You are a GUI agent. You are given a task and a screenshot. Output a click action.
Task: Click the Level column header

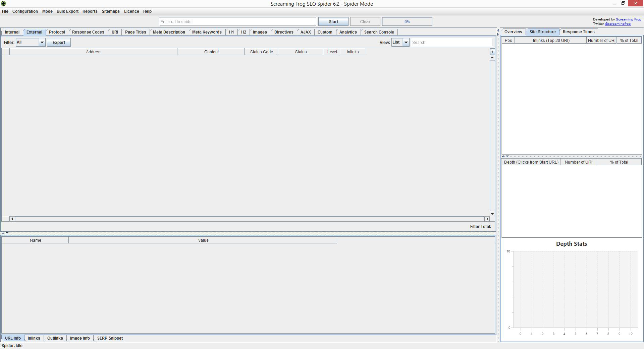coord(332,52)
